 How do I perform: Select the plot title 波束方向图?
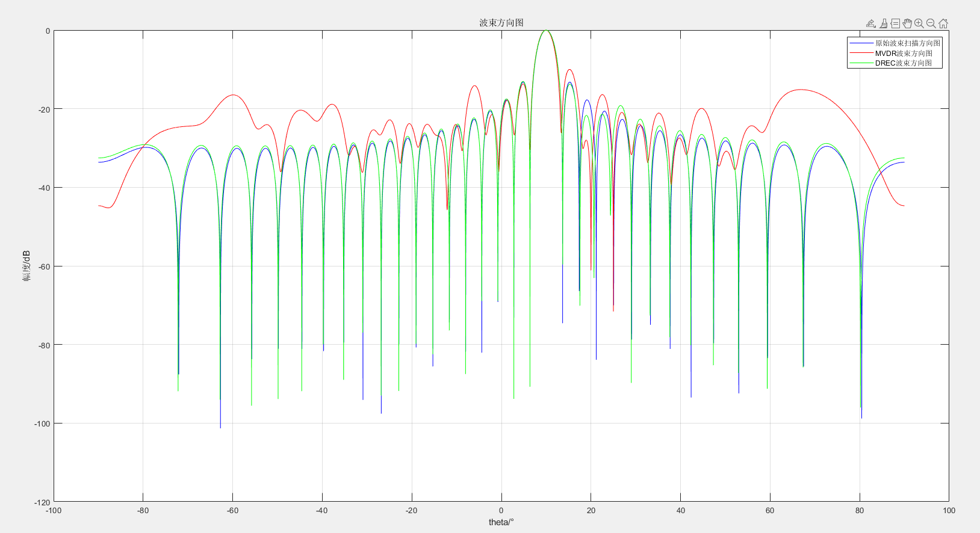[501, 23]
